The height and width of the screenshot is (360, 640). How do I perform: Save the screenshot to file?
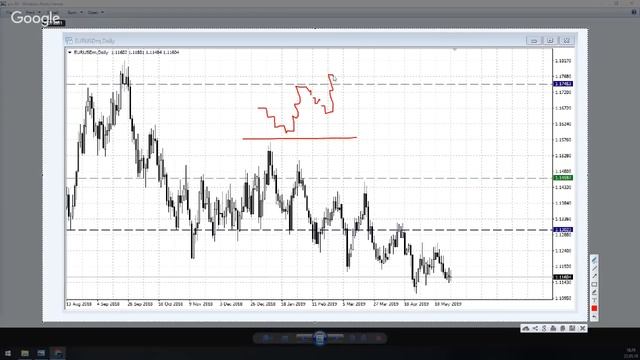click(x=572, y=328)
